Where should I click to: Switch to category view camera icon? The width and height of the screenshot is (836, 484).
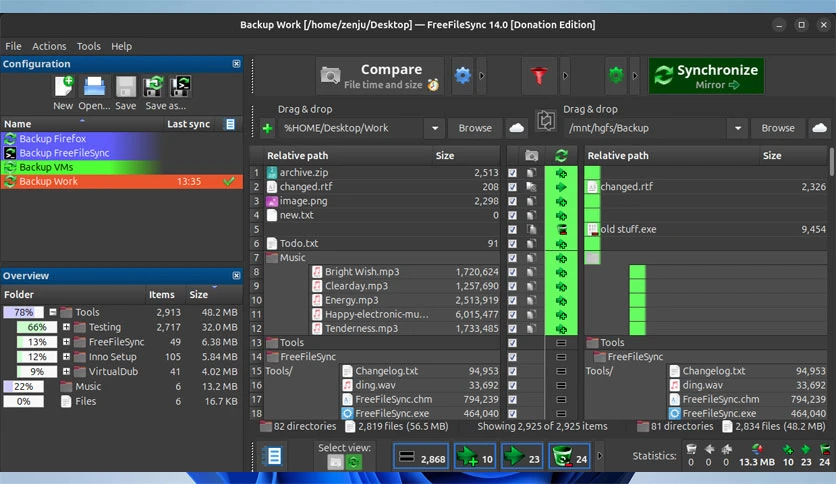pos(335,462)
